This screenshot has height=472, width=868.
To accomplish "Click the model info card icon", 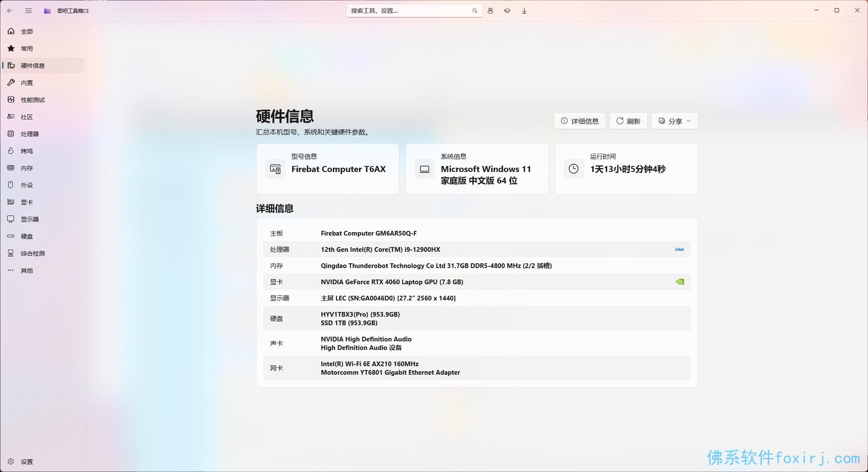I will pyautogui.click(x=275, y=169).
